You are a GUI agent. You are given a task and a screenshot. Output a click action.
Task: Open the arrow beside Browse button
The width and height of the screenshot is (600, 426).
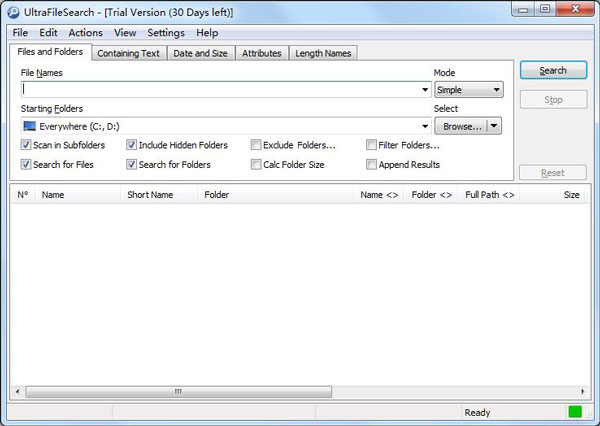pos(494,126)
